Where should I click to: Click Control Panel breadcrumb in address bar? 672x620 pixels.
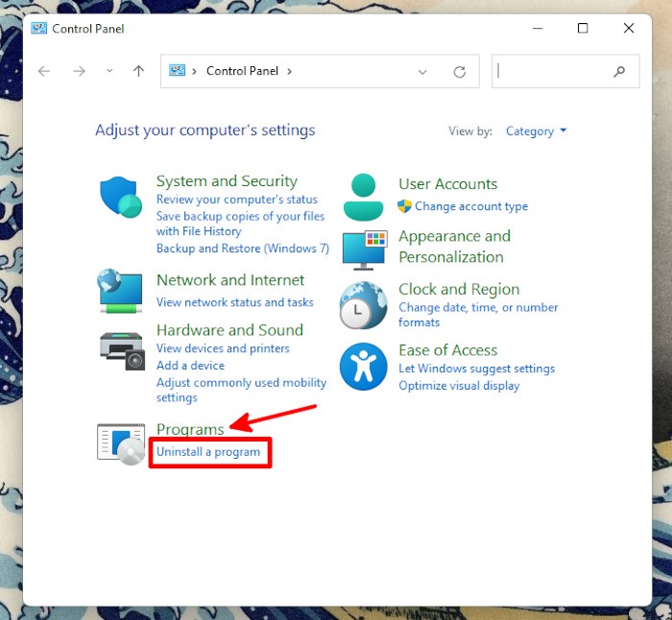242,71
